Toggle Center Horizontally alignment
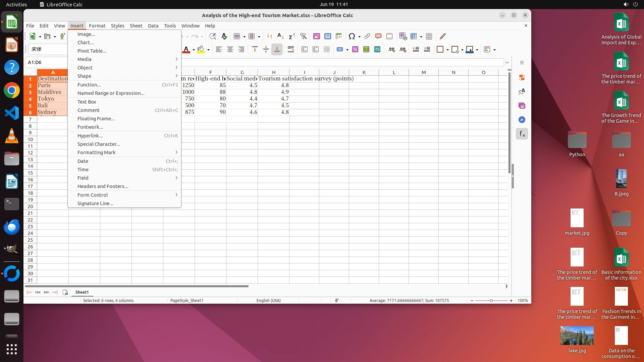644x362 pixels. pyautogui.click(x=230, y=50)
